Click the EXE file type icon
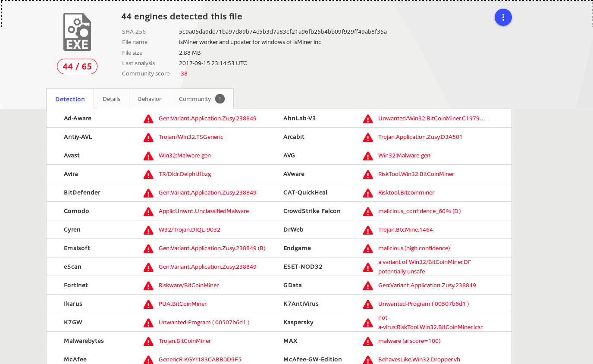Screen dimensions: 593x364 [77, 32]
